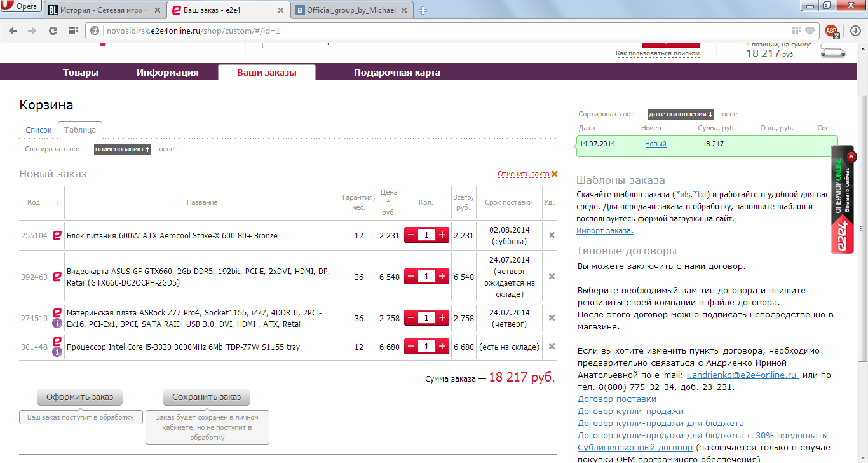Open the Adblock Plus extension icon
This screenshot has width=868, height=463.
(x=832, y=31)
